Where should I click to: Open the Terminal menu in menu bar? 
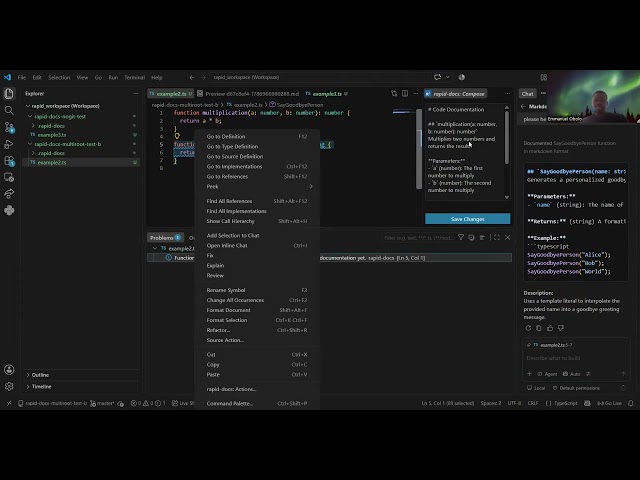[x=134, y=77]
